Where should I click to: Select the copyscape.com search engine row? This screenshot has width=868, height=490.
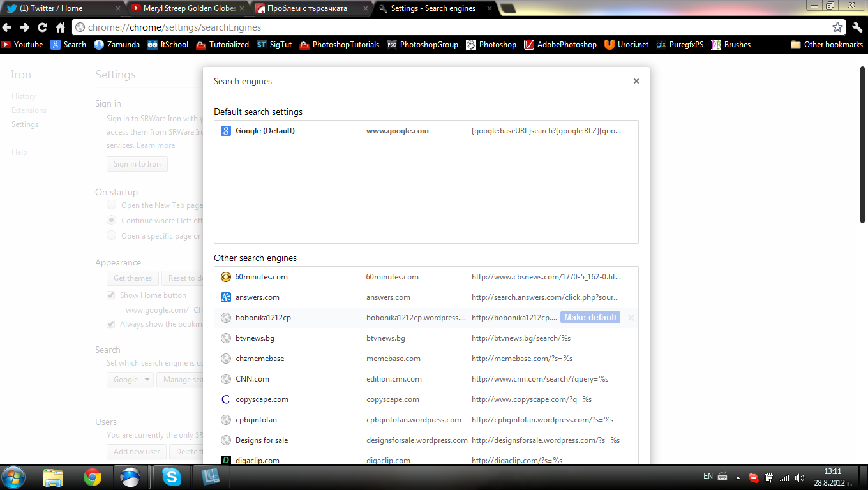click(426, 399)
